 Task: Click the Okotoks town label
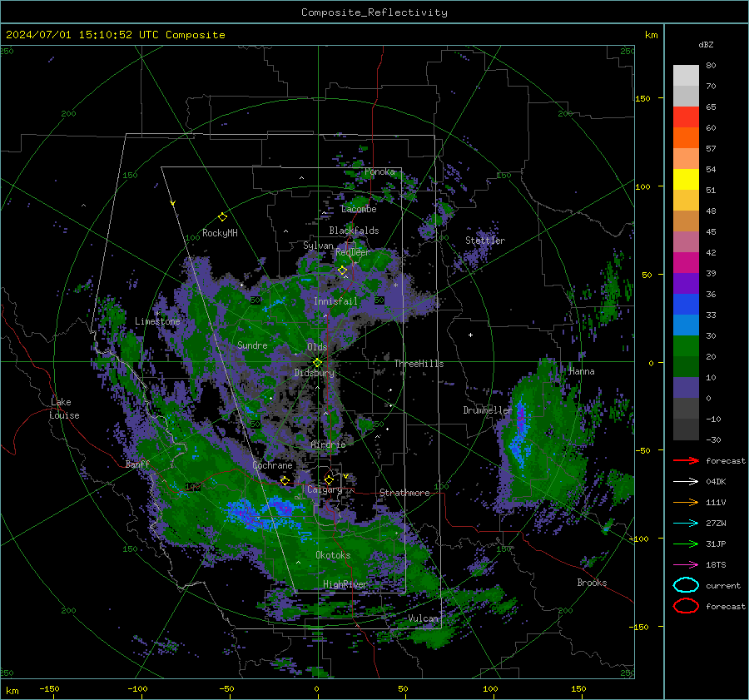pos(333,555)
